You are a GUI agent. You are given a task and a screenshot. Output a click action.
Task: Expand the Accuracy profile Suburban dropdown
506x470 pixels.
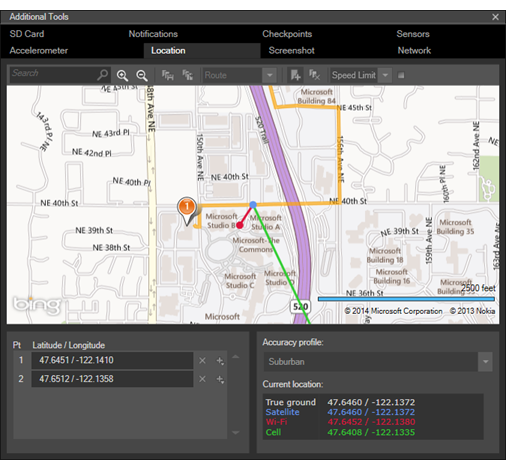(x=485, y=362)
